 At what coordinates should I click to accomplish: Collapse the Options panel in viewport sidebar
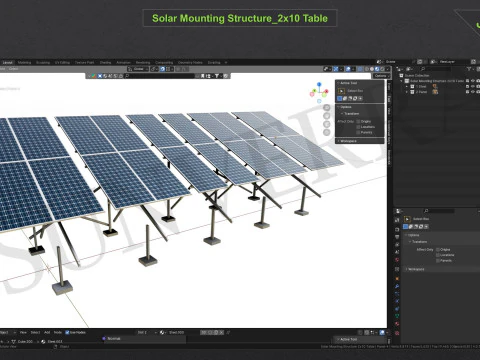(345, 107)
